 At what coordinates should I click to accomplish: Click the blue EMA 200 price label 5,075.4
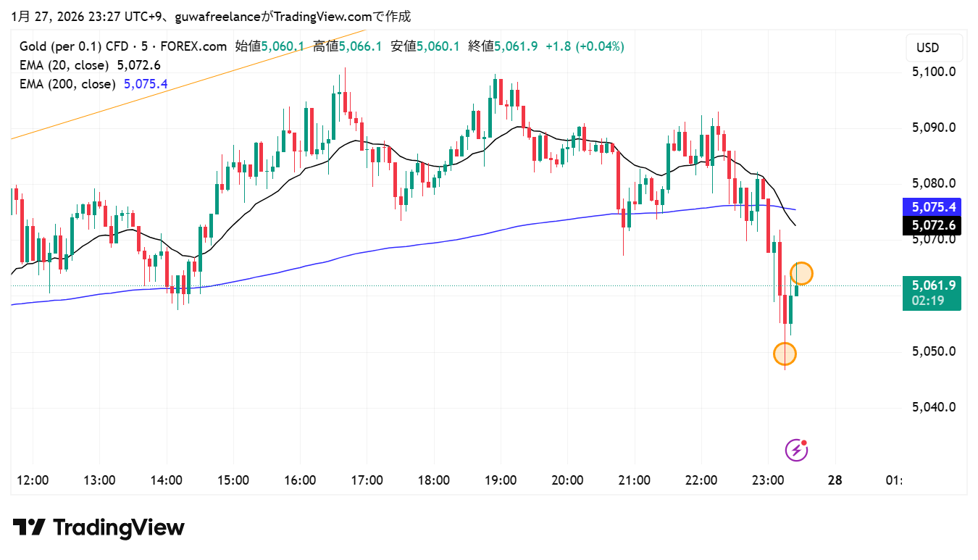coord(931,207)
